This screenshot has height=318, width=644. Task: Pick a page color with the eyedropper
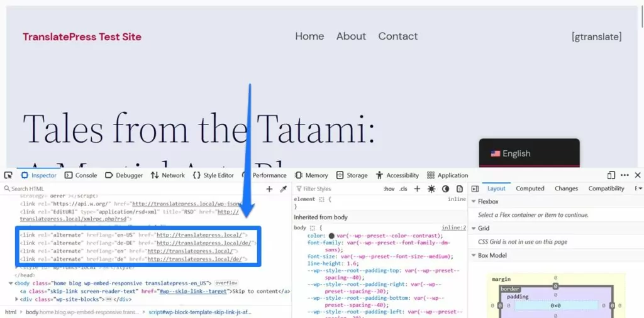point(283,189)
